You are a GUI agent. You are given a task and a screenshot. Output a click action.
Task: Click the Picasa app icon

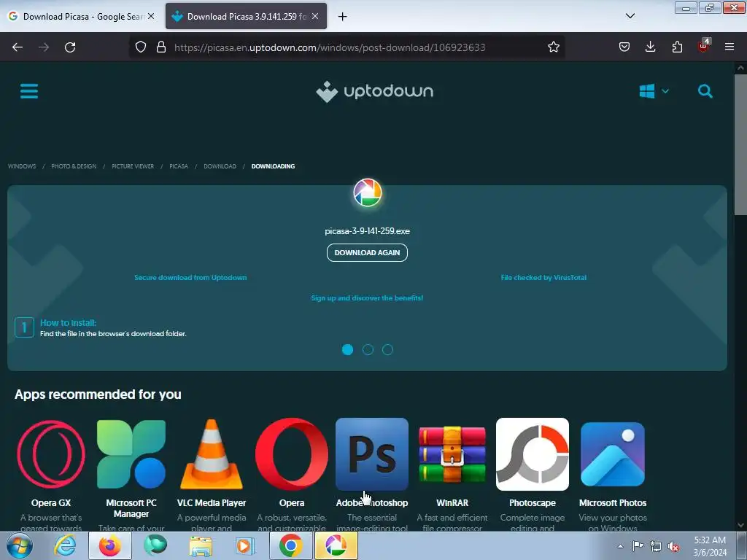point(368,192)
